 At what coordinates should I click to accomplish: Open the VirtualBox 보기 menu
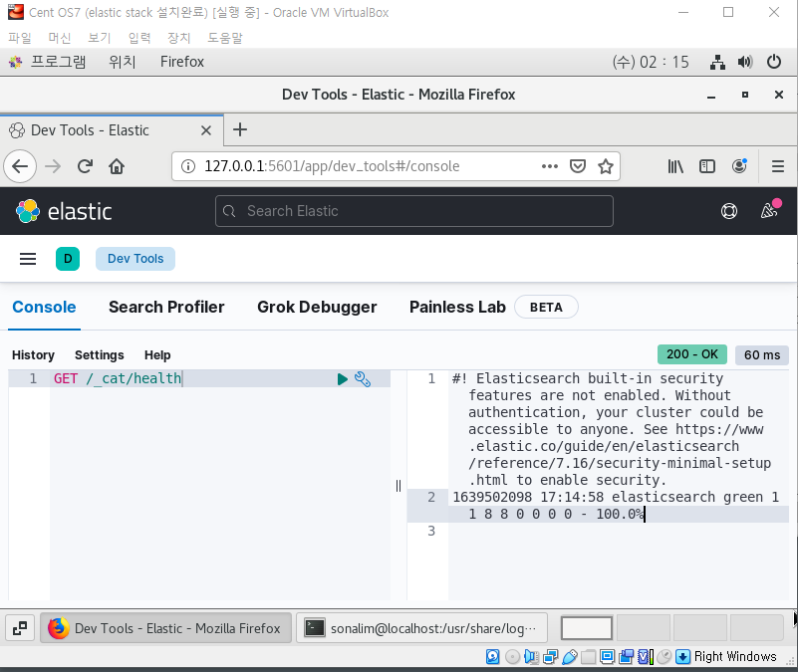[x=100, y=38]
